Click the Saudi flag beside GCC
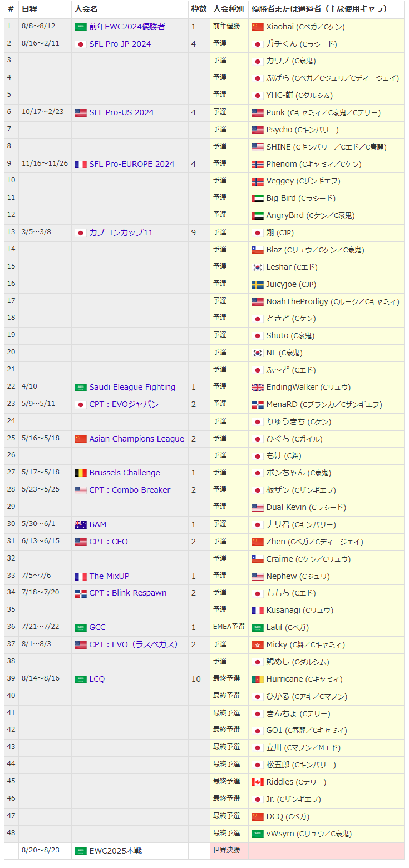This screenshot has height=868, width=409. 81,628
